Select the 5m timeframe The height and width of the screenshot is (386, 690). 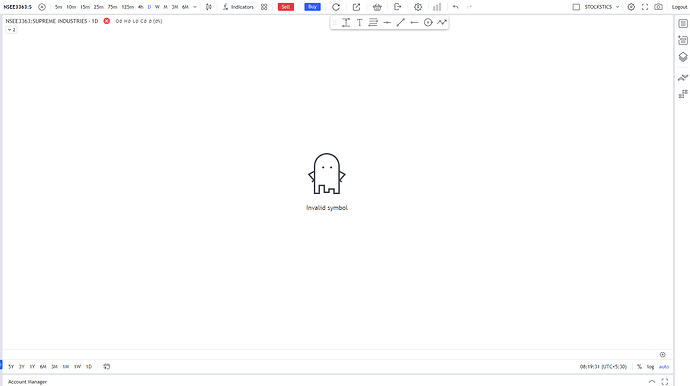click(58, 7)
